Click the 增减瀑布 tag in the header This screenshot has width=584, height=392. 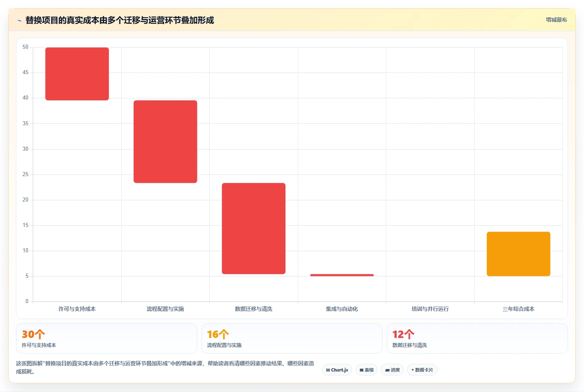556,20
